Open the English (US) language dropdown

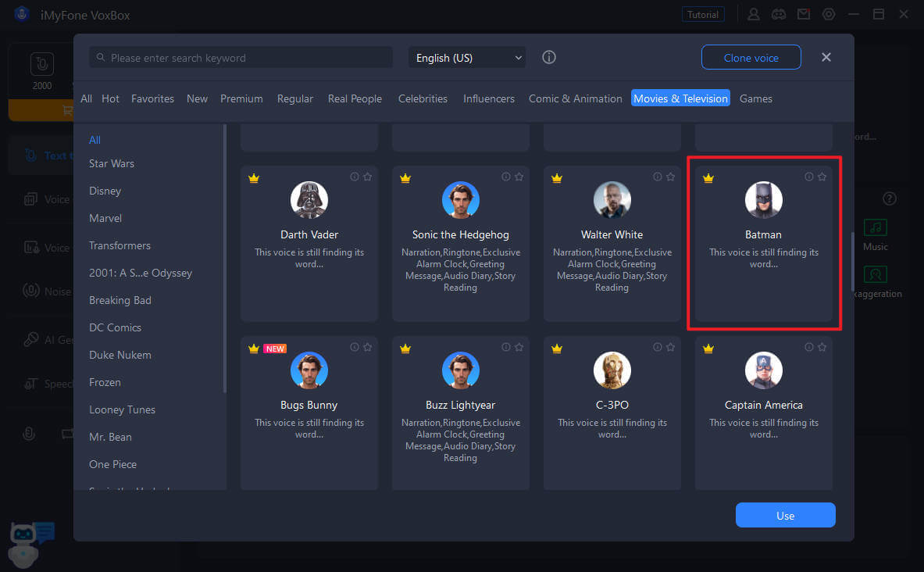click(x=467, y=58)
